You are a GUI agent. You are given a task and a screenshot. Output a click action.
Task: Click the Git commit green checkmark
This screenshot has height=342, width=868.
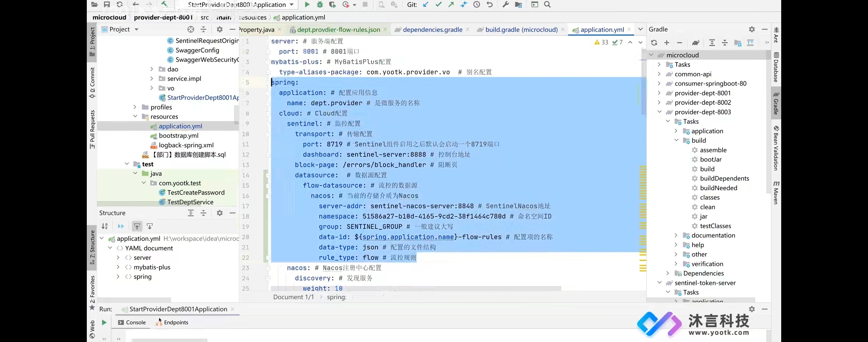click(x=439, y=5)
